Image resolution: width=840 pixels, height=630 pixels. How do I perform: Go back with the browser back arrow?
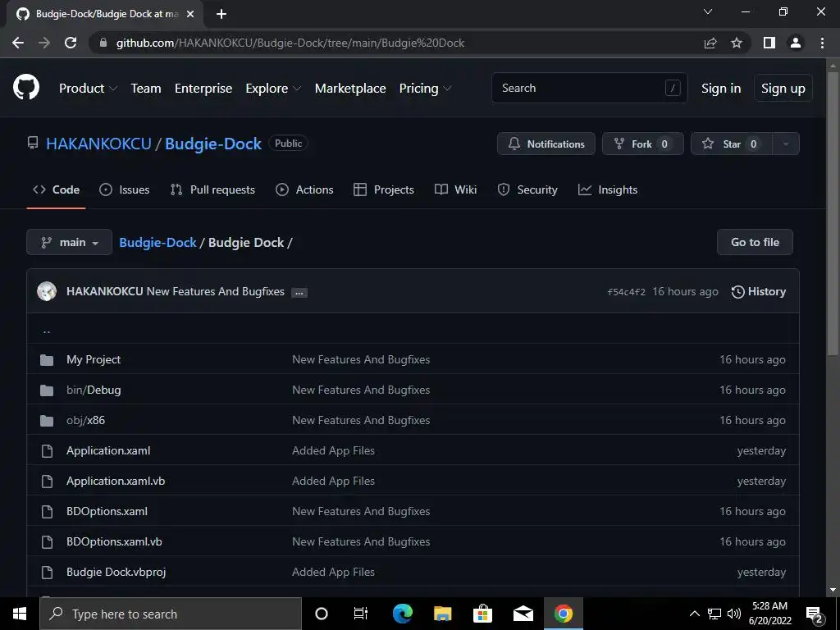[x=18, y=43]
